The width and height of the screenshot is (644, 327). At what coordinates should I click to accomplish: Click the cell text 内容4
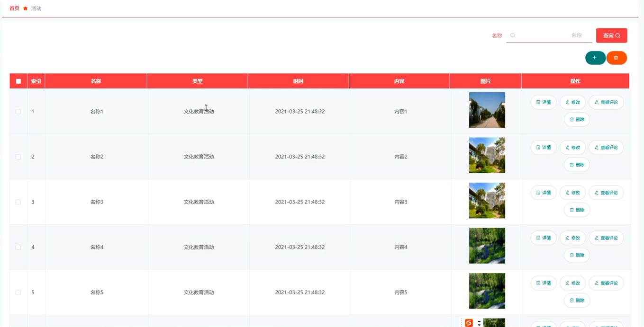pos(401,247)
